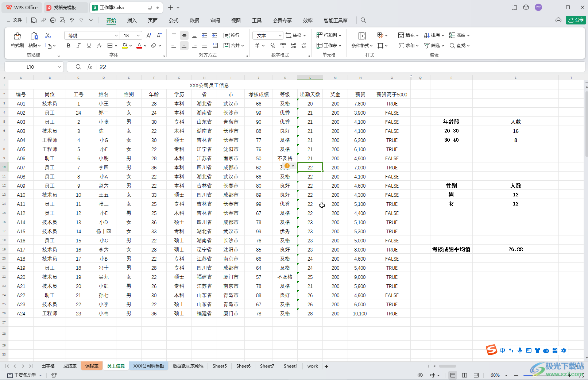Switch to the 成绩表 sheet tab
Image resolution: width=588 pixels, height=380 pixels.
pyautogui.click(x=70, y=366)
